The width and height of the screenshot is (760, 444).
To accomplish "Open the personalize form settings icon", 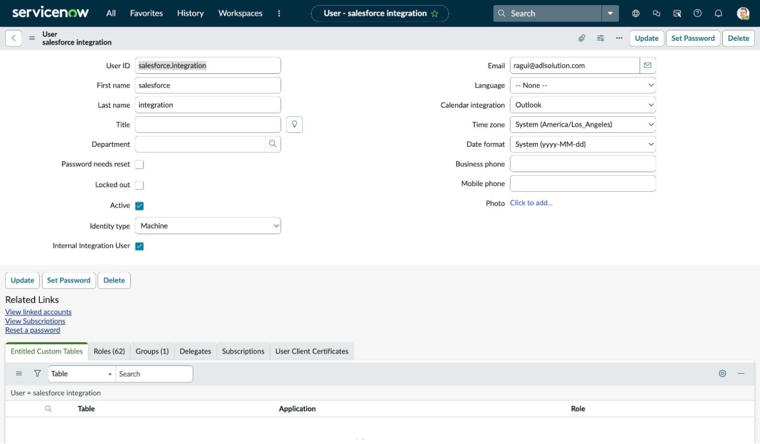I will [x=600, y=38].
